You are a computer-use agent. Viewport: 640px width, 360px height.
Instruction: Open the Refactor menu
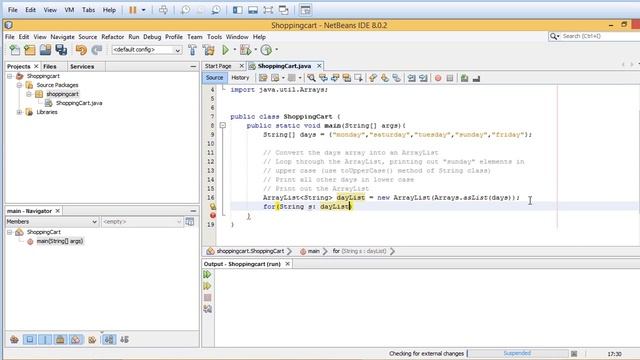pos(113,37)
